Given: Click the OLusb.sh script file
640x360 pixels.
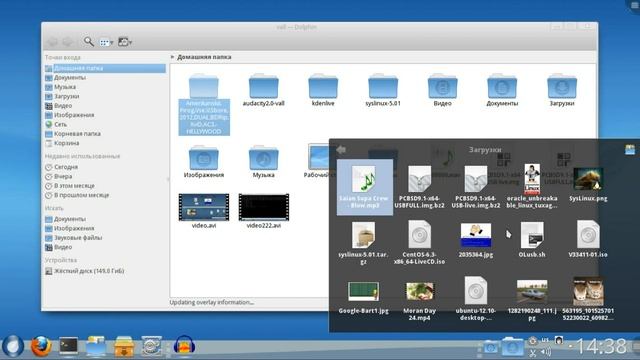Looking at the screenshot, I should tap(532, 240).
